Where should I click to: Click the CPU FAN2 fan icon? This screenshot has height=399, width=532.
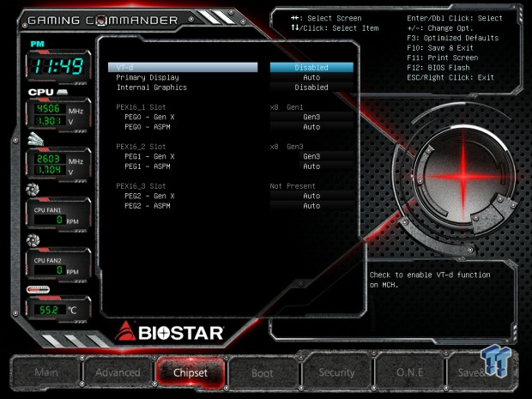pos(33,240)
